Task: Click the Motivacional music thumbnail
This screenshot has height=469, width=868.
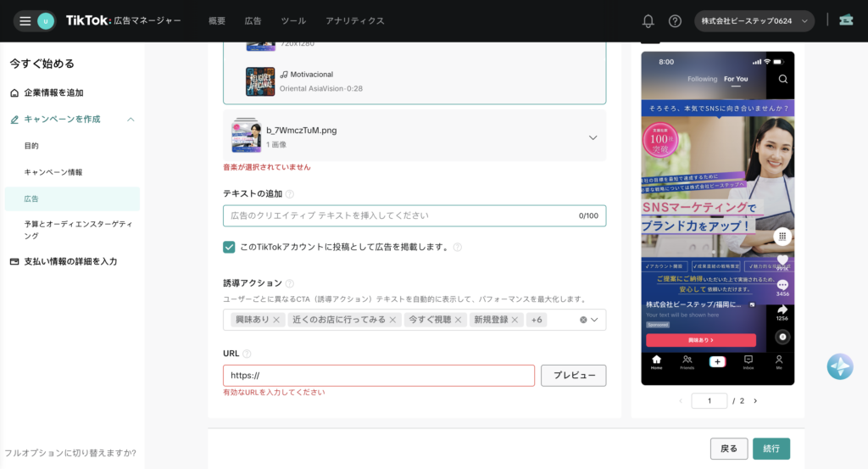Action: [260, 81]
